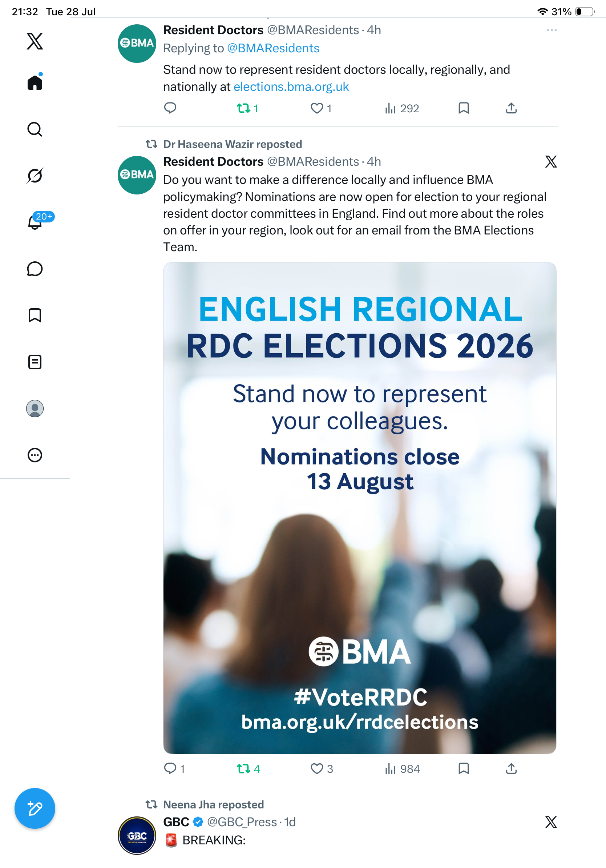Open Bookmarks in the sidebar
Screen dimensions: 606x868
point(35,315)
